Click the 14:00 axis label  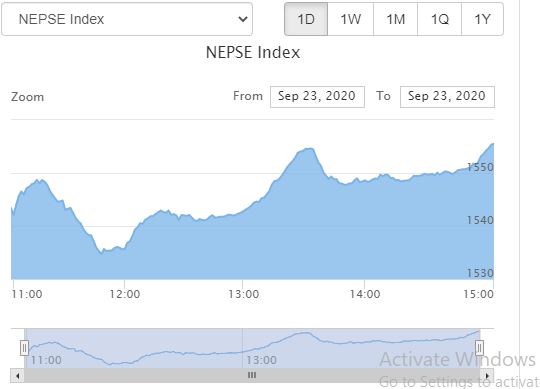[365, 294]
